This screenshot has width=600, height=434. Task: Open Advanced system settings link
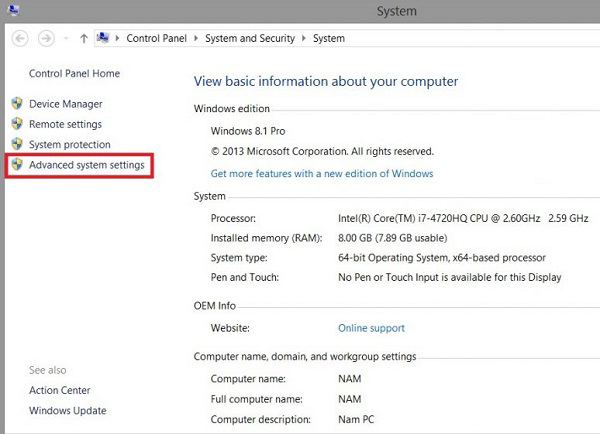pos(87,165)
